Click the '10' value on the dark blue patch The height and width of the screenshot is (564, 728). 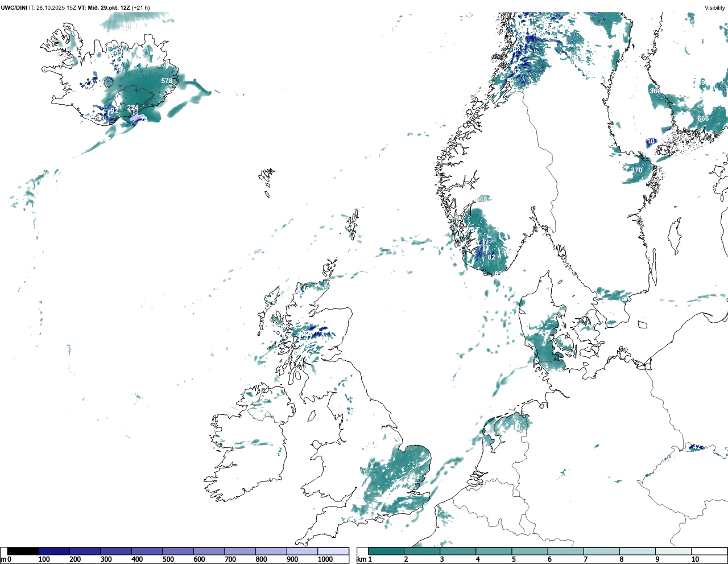(651, 141)
